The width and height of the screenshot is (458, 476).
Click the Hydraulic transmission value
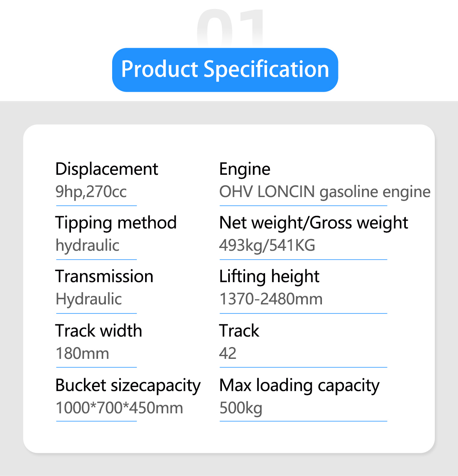pos(89,299)
